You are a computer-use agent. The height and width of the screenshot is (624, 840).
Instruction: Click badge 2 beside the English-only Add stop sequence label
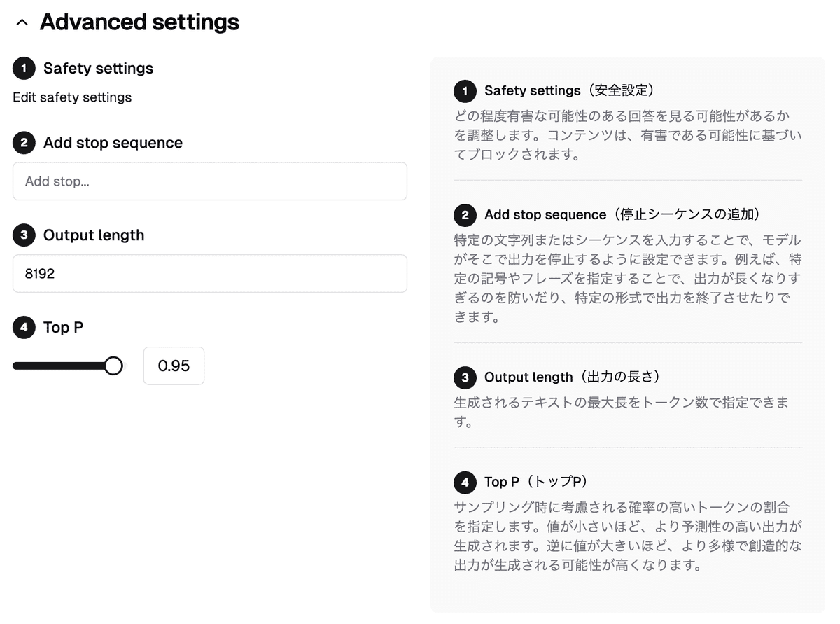coord(24,143)
